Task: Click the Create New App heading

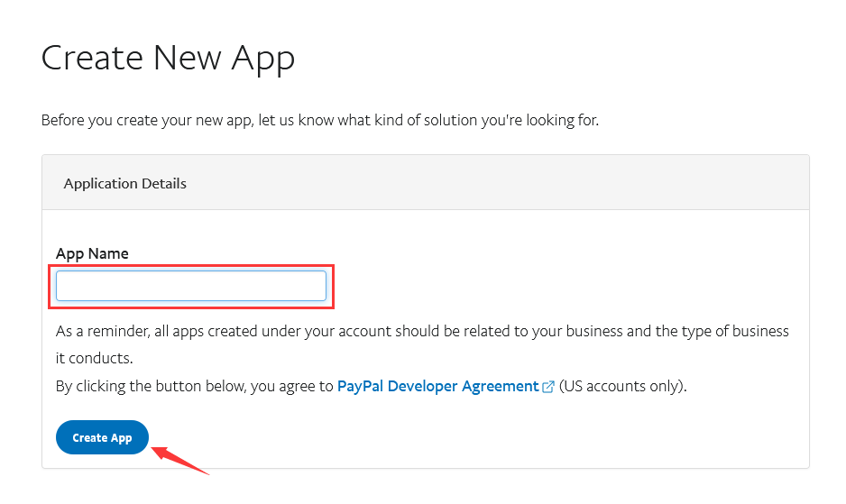Action: pyautogui.click(x=168, y=59)
